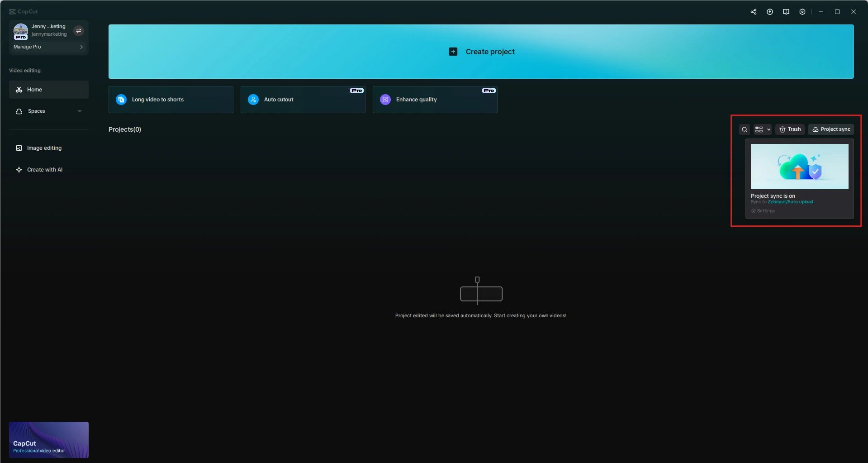The width and height of the screenshot is (868, 463).
Task: Switch account using the swap arrows icon
Action: pos(79,31)
